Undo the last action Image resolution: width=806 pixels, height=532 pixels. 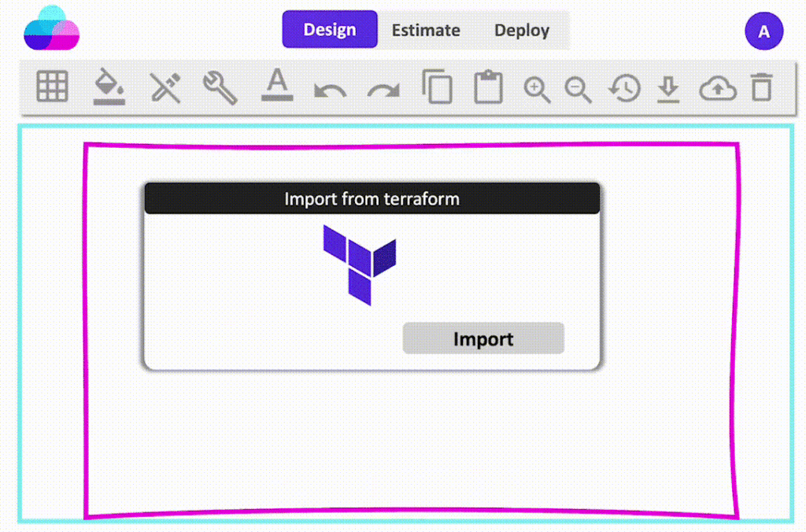[330, 91]
